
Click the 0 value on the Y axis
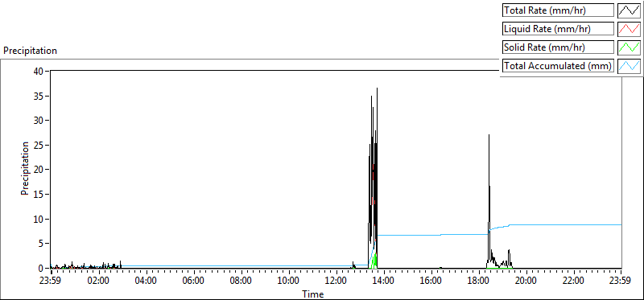[42, 268]
